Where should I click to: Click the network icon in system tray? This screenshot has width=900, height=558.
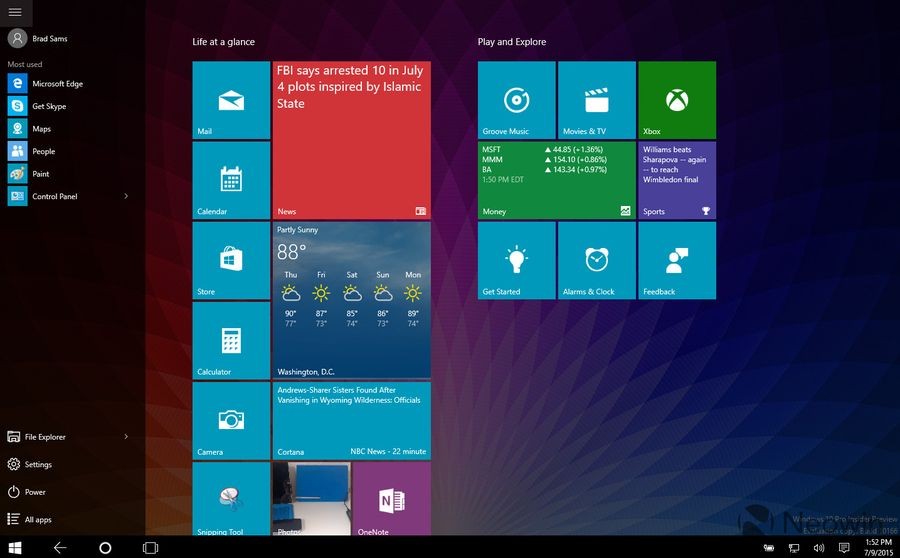794,548
